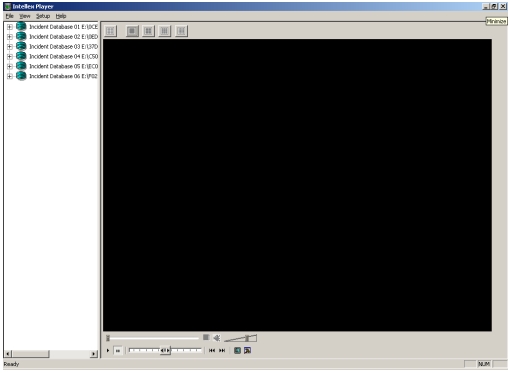
Task: Click the playback position slider thumb
Action: (x=108, y=338)
